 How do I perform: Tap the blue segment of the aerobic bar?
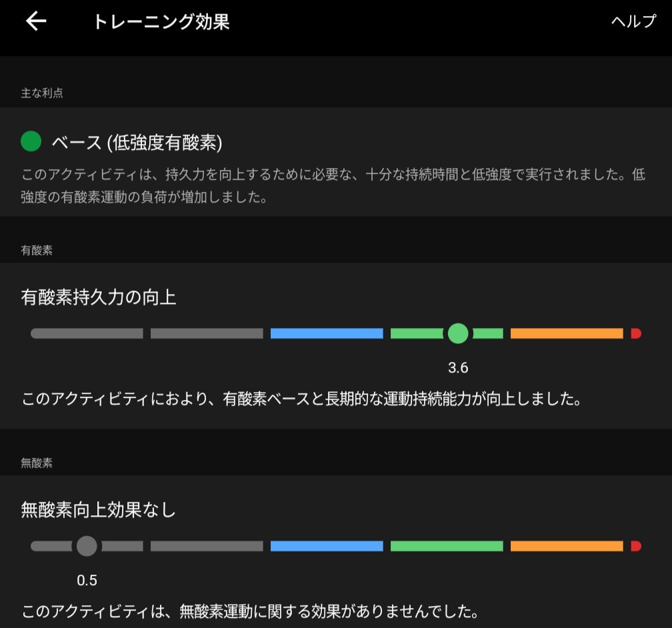pos(327,333)
